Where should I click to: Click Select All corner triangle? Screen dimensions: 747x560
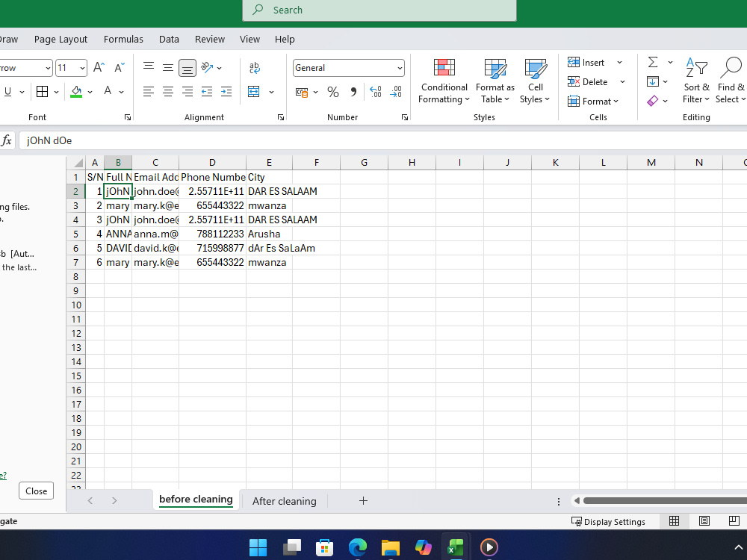tap(78, 163)
